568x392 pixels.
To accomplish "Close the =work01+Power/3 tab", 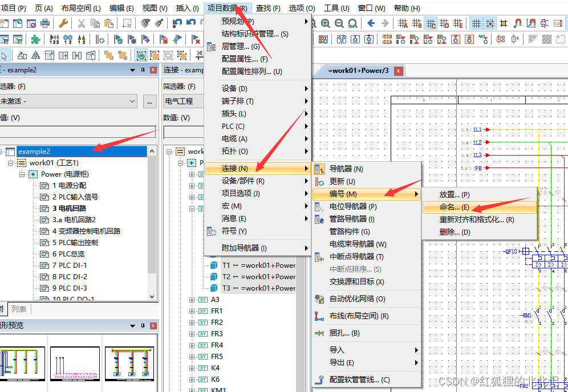I will pos(399,71).
